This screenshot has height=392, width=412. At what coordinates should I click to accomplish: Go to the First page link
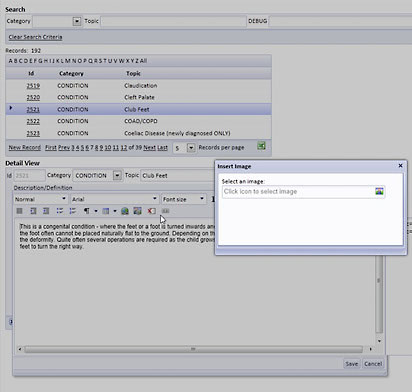pyautogui.click(x=51, y=147)
